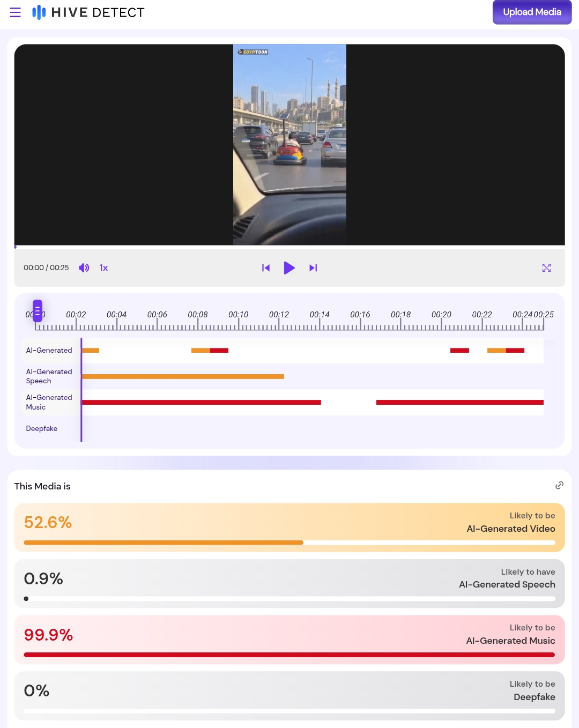Click the video preview thumbnail
The height and width of the screenshot is (728, 579).
tap(289, 145)
